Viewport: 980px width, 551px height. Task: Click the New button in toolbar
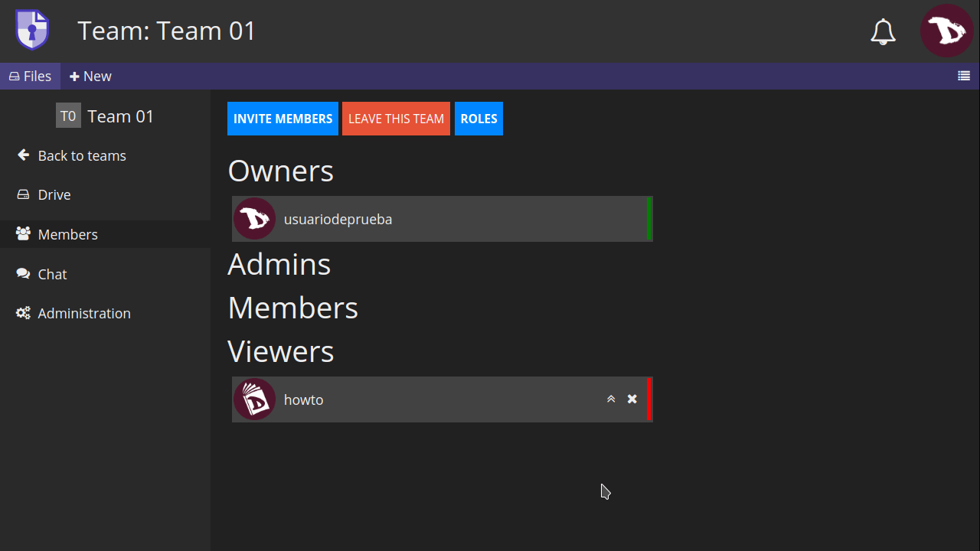[90, 77]
